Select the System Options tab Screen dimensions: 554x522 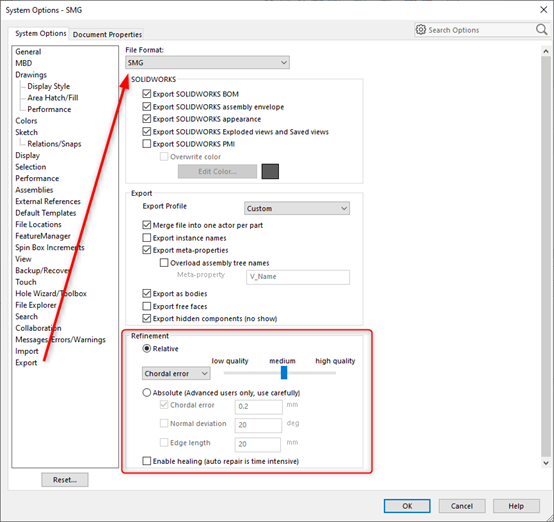(41, 34)
